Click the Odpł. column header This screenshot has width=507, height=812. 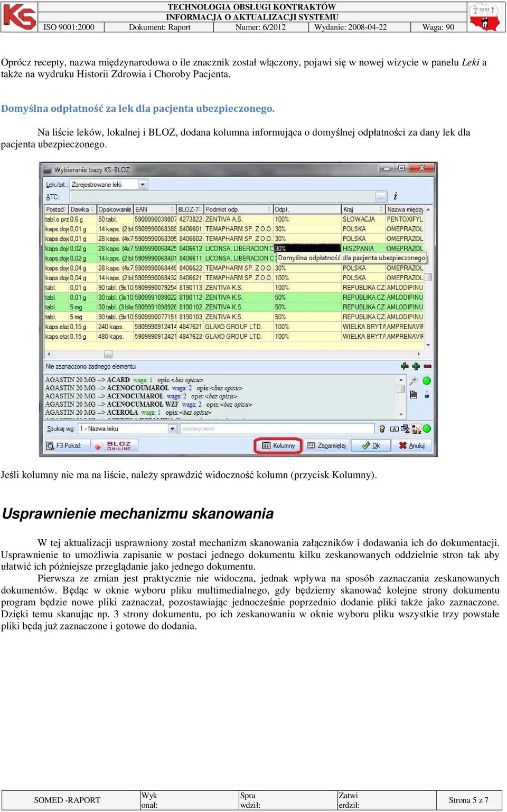[x=307, y=209]
